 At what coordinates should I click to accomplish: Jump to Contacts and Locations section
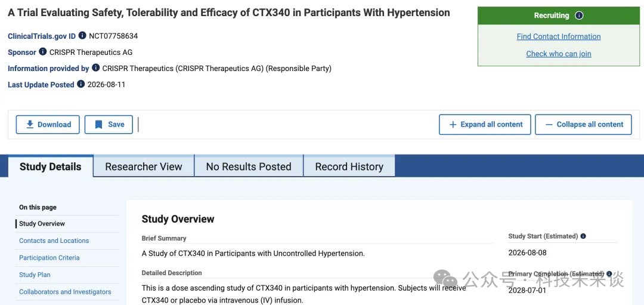click(54, 241)
